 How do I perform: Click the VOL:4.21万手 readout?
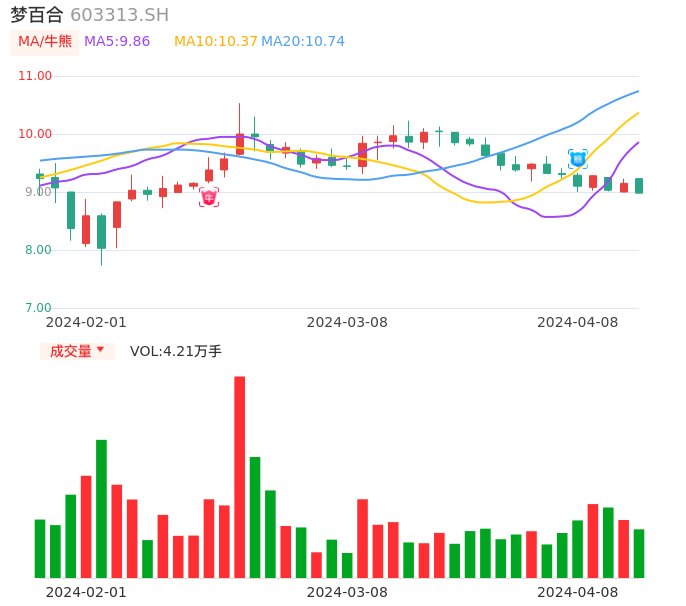coord(176,351)
